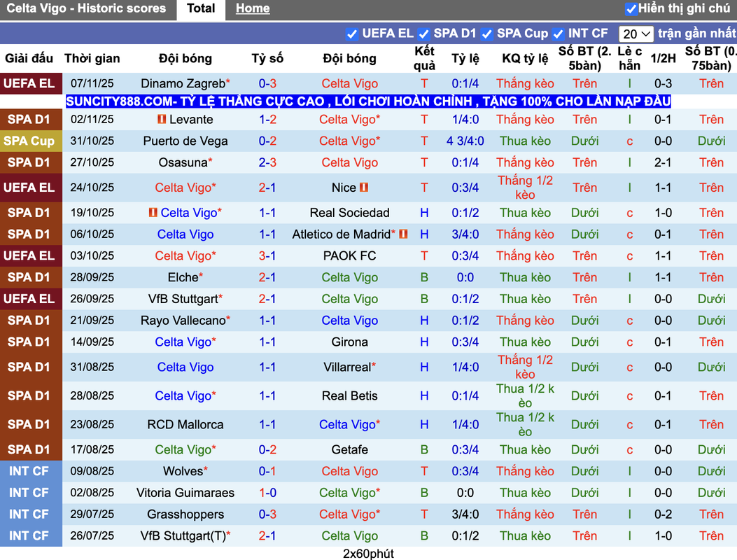737x560 pixels.
Task: Open score 2-3 of Osasuna match
Action: point(267,162)
